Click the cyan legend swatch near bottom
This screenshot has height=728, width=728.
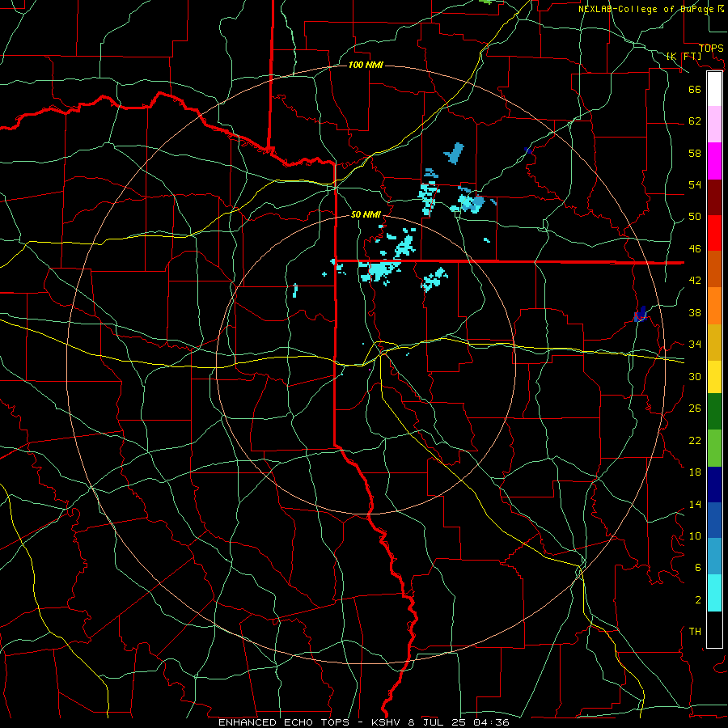tap(714, 593)
